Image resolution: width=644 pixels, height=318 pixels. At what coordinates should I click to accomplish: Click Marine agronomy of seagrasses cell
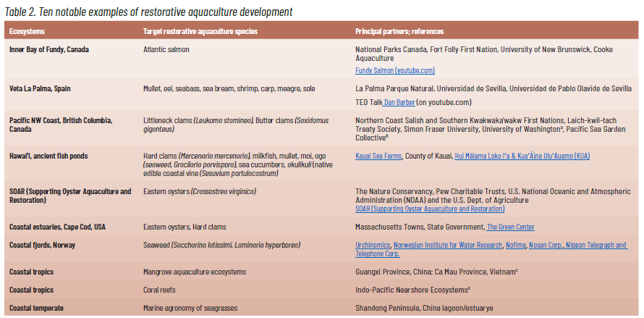tap(190, 308)
